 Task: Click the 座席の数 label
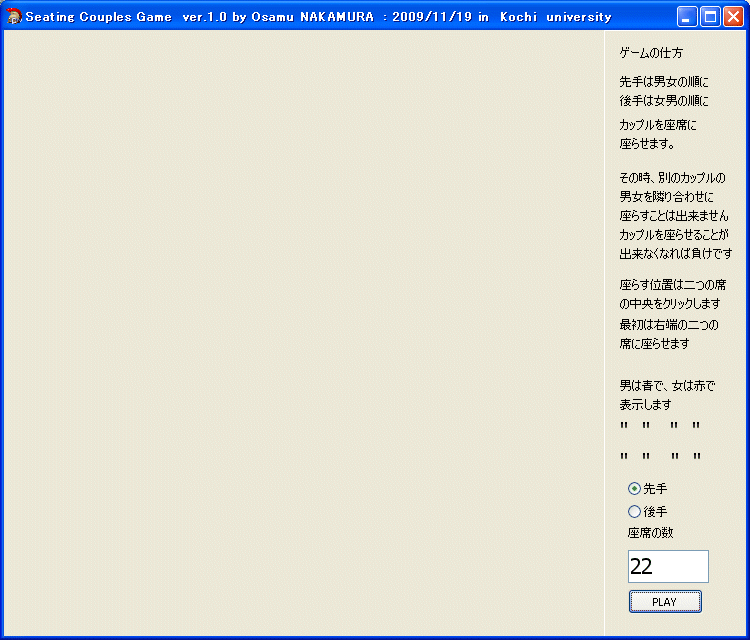[x=651, y=533]
